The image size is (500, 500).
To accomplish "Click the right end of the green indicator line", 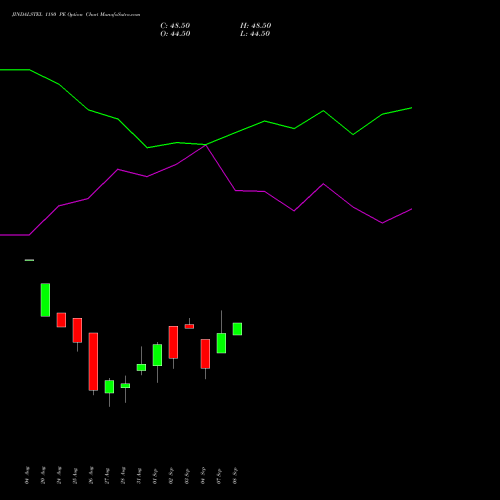I will [411, 108].
